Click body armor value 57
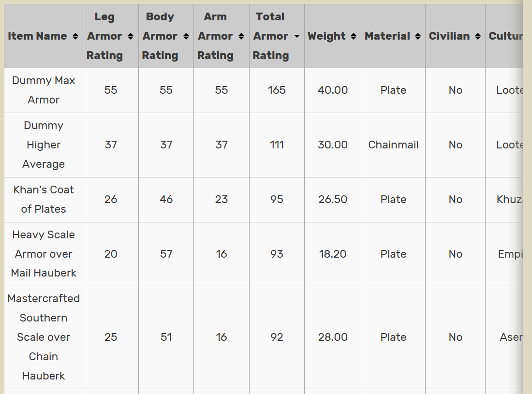Screen dimensions: 532x394 tap(166, 254)
